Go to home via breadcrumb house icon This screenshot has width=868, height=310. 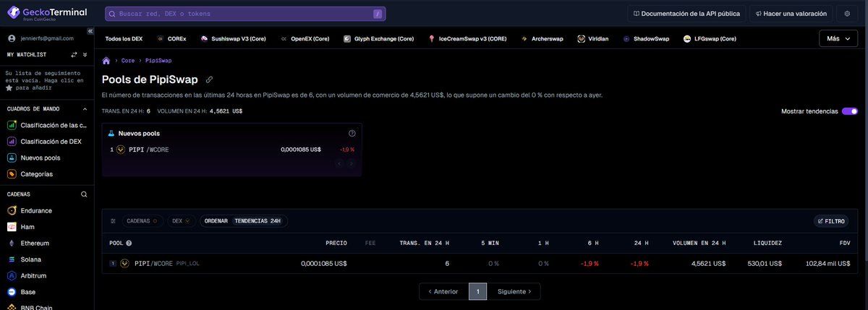pos(106,61)
